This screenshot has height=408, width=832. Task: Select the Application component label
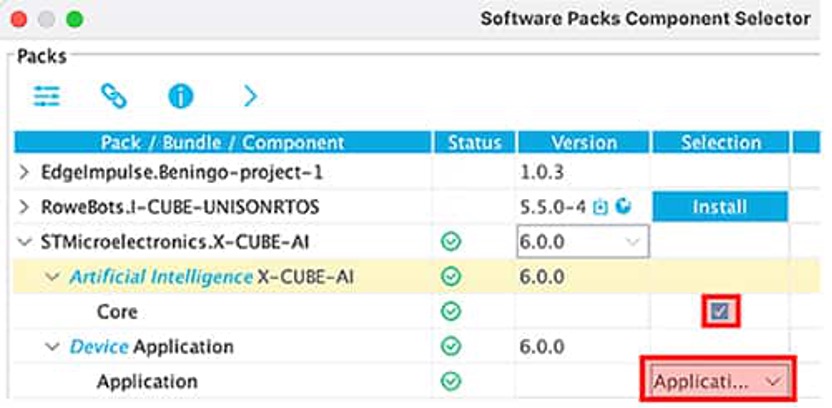147,381
